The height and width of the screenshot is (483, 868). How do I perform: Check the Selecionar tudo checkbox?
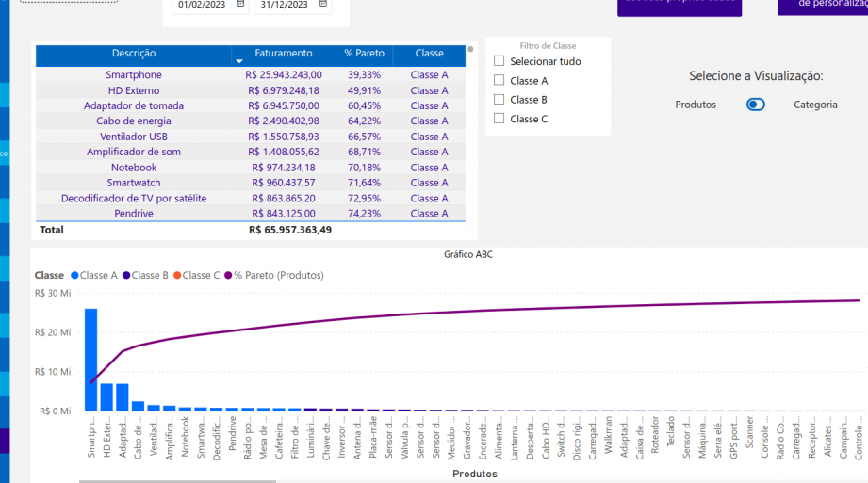(x=499, y=61)
